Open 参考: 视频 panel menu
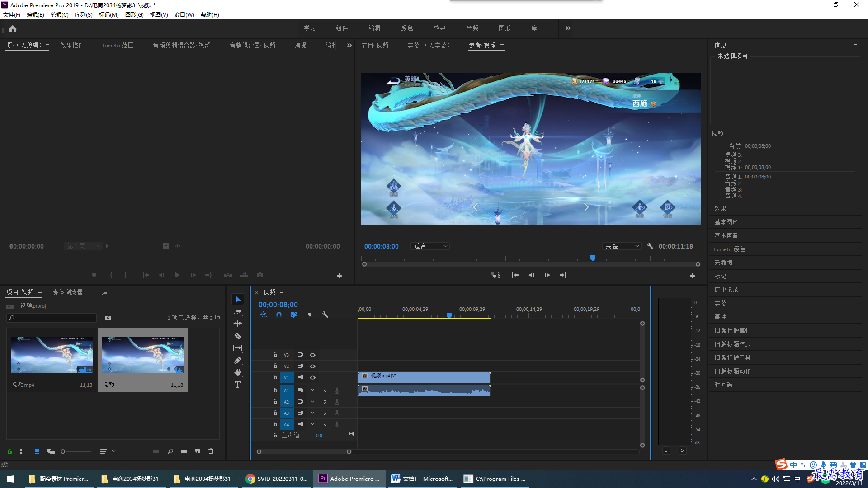Screen dimensions: 868x488 (502, 46)
